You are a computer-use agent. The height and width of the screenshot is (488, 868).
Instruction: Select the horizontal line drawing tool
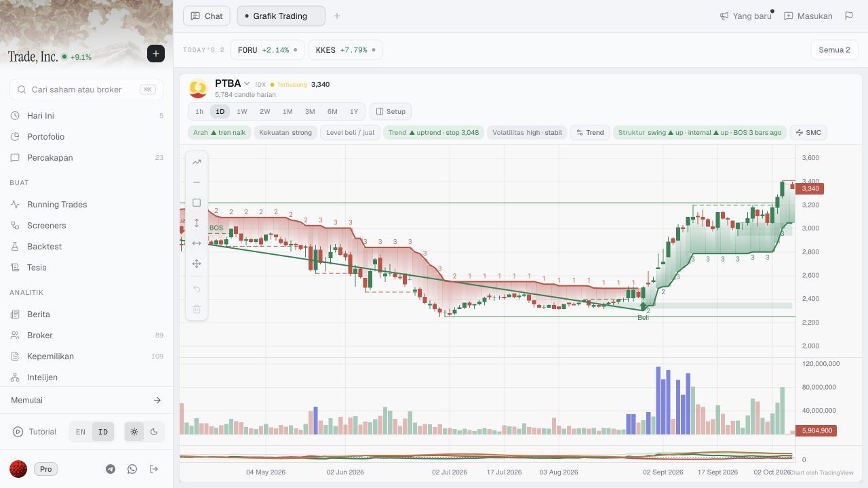click(x=197, y=182)
